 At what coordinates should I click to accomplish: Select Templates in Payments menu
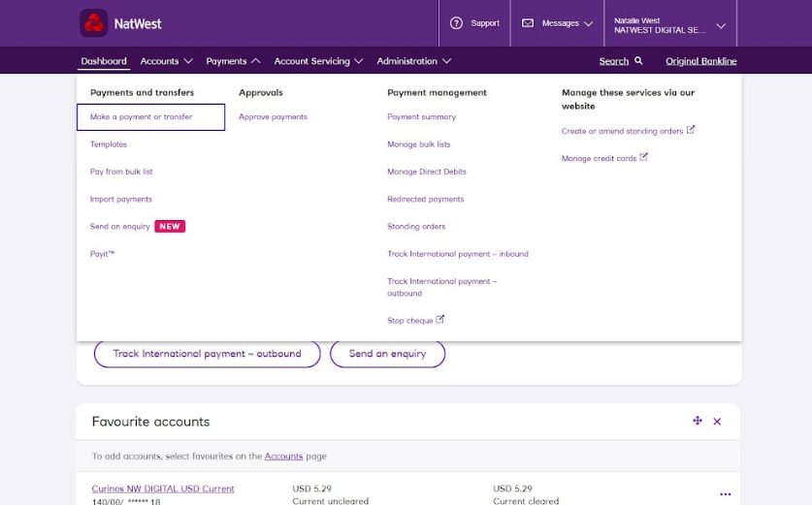pyautogui.click(x=109, y=144)
